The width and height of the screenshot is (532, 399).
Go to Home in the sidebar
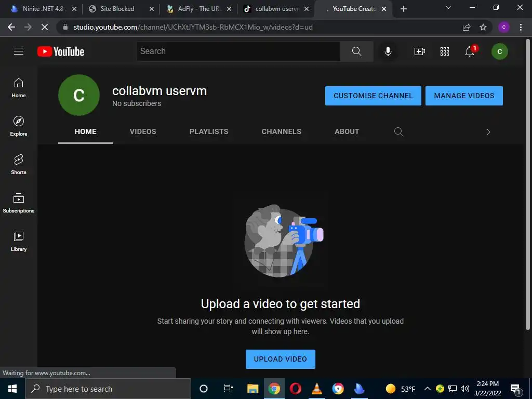[x=19, y=88]
